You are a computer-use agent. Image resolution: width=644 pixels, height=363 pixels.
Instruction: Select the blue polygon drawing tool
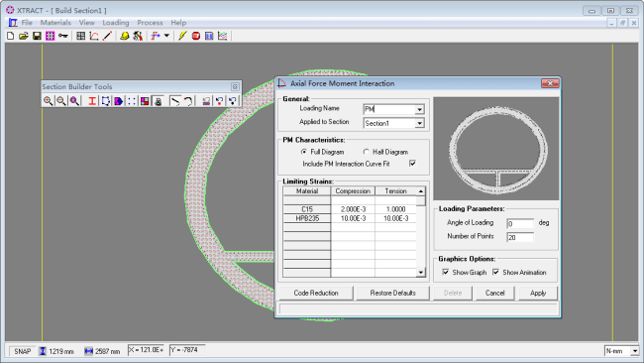[106, 101]
